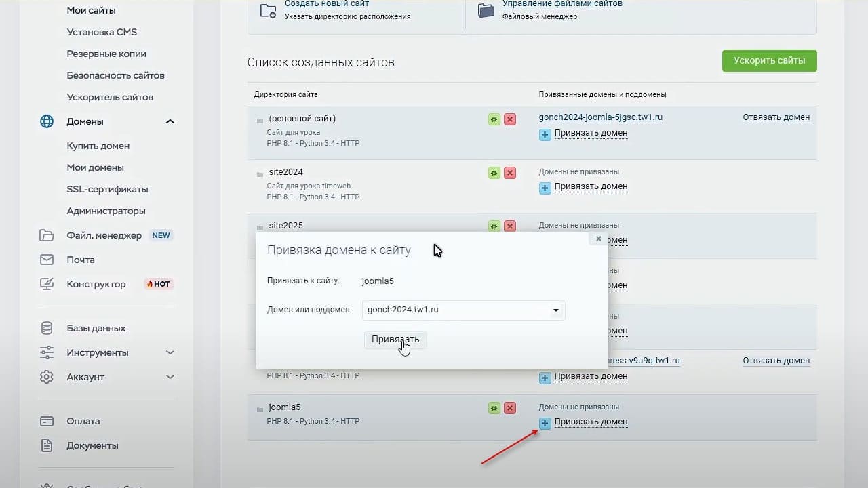Open Ускоритель сайтов in sidebar
Viewport: 868px width, 488px height.
click(110, 97)
